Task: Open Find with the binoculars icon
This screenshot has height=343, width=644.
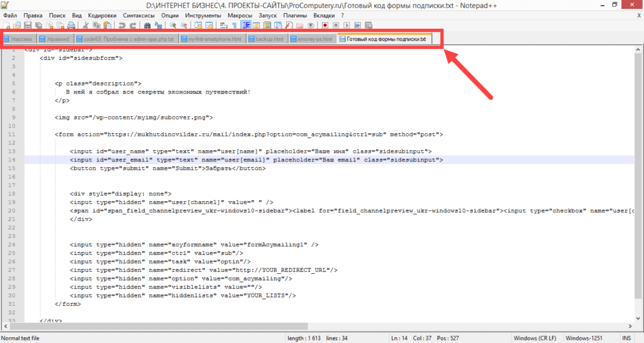Action: point(147,26)
